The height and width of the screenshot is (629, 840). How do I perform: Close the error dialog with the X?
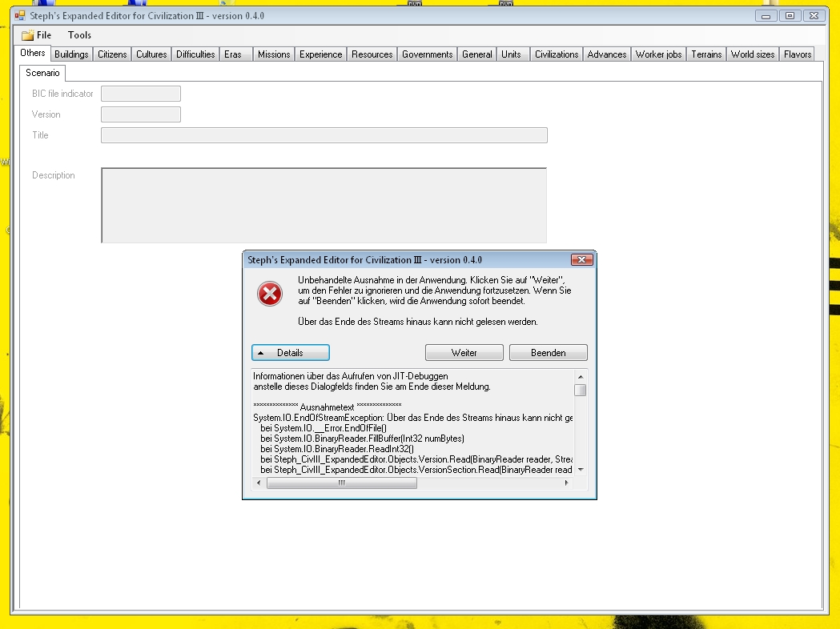[x=582, y=259]
